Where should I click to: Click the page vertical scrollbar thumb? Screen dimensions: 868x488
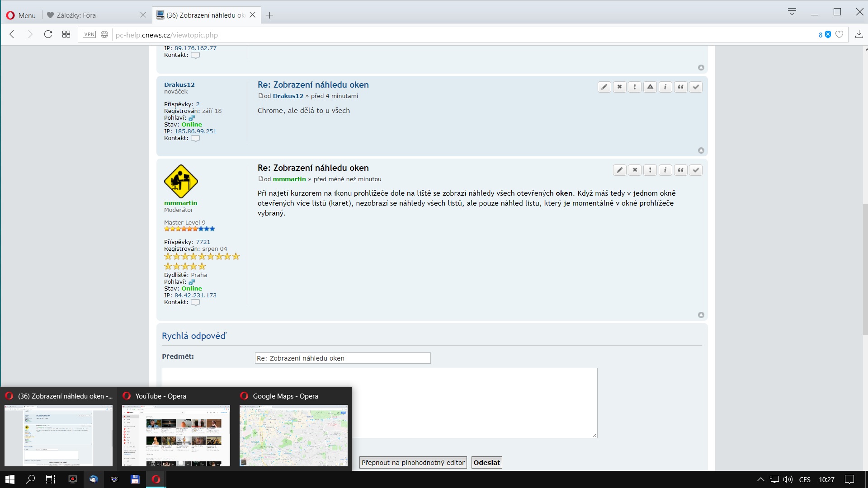(865, 269)
